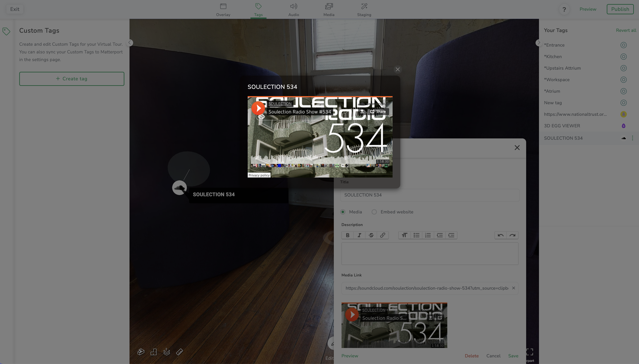Viewport: 639px width, 364px height.
Task: Select the Embed website radio option
Action: (x=374, y=212)
